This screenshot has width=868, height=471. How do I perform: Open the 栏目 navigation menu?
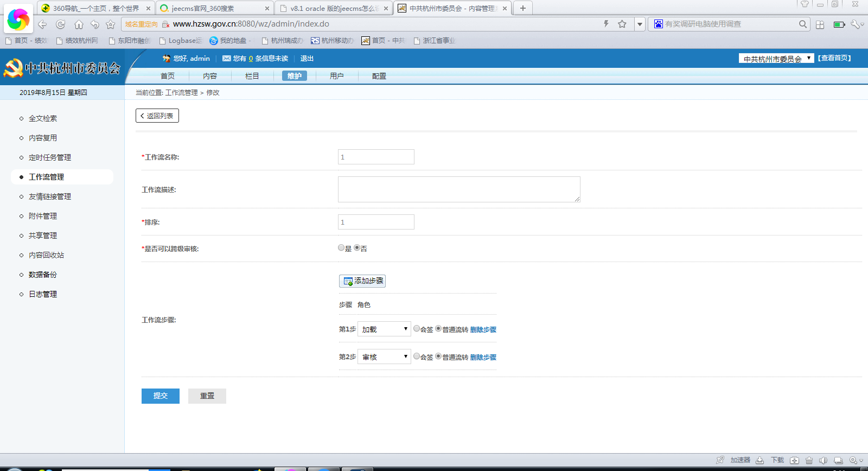tap(252, 76)
